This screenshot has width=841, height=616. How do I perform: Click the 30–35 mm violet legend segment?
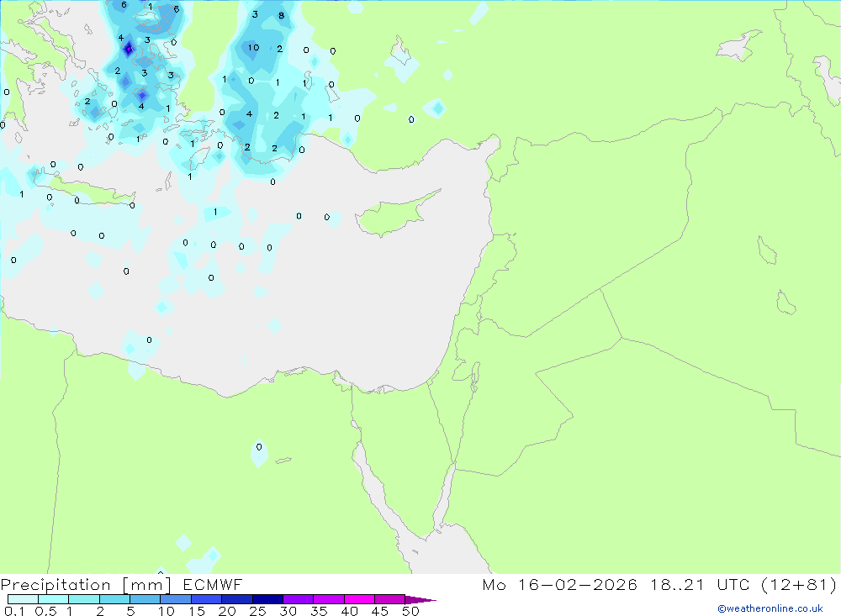pos(298,599)
